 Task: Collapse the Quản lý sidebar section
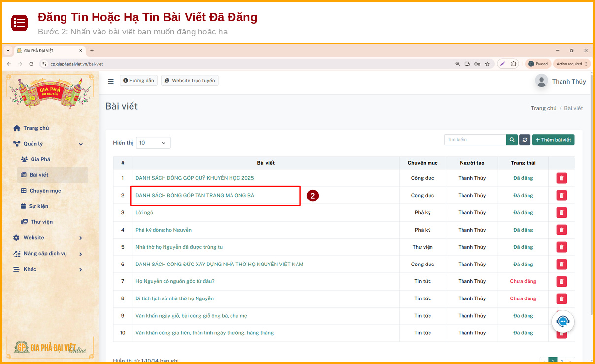tap(48, 144)
